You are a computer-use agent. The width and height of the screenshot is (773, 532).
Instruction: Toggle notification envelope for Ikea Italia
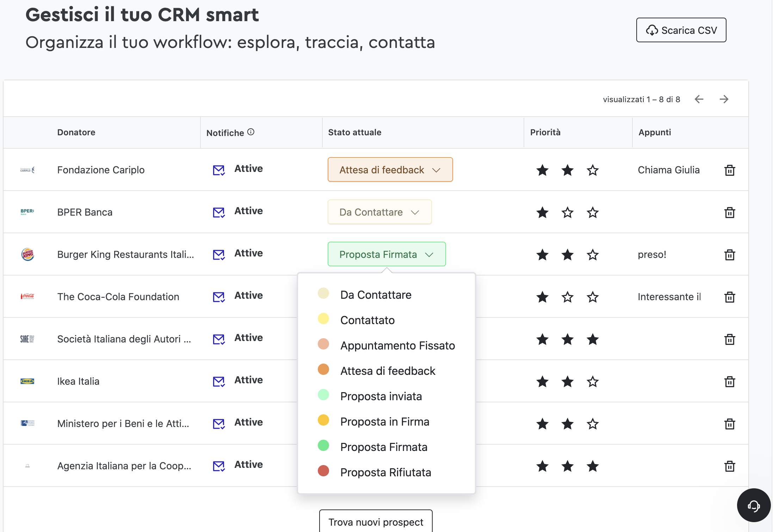tap(219, 382)
